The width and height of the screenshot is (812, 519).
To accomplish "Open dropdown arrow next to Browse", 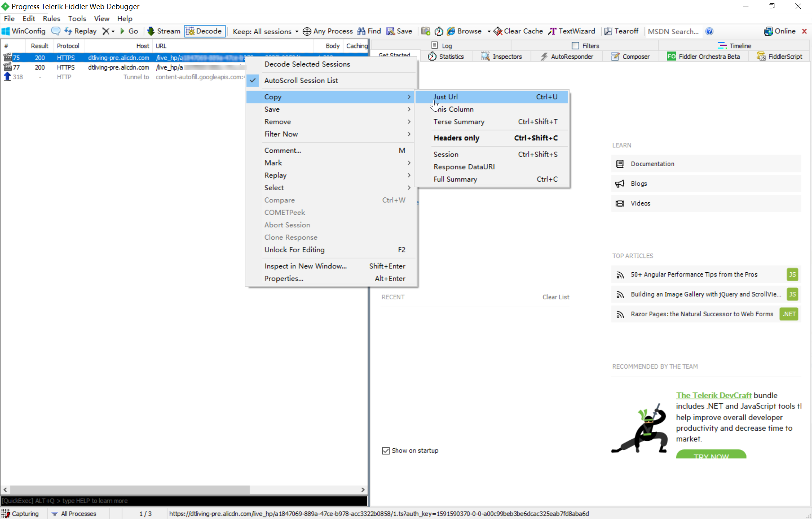I will [489, 31].
